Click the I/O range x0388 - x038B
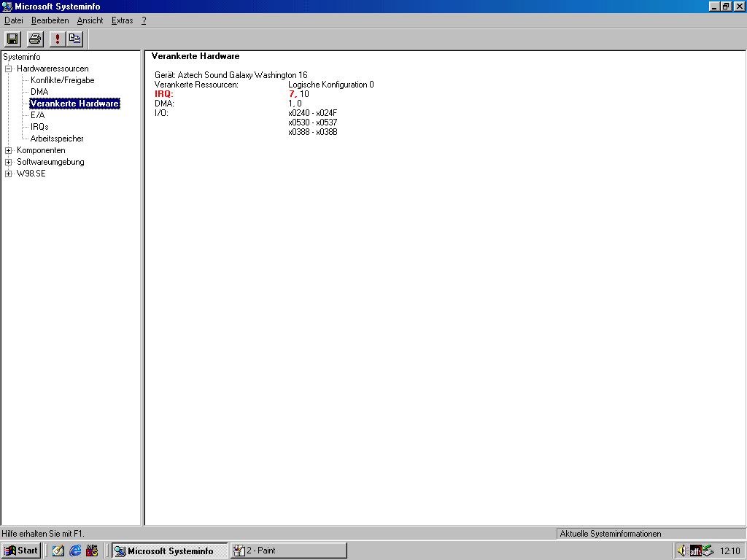The image size is (747, 560). pos(313,132)
